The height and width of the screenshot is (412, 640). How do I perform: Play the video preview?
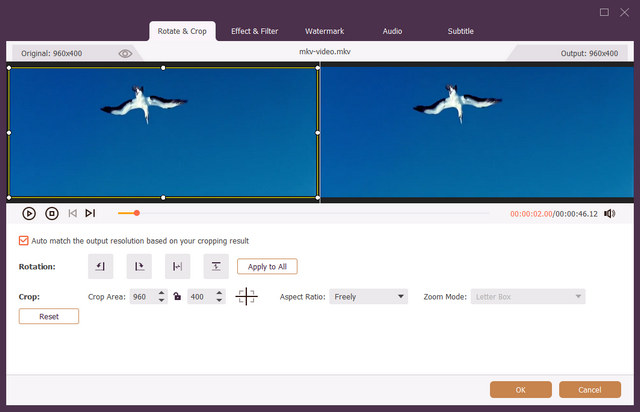[29, 213]
